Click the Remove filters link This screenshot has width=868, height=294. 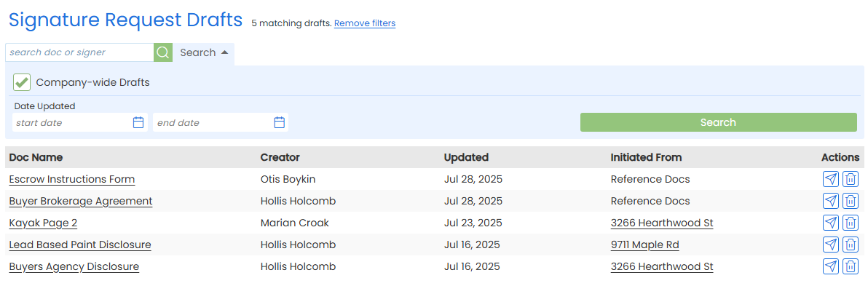[x=365, y=23]
